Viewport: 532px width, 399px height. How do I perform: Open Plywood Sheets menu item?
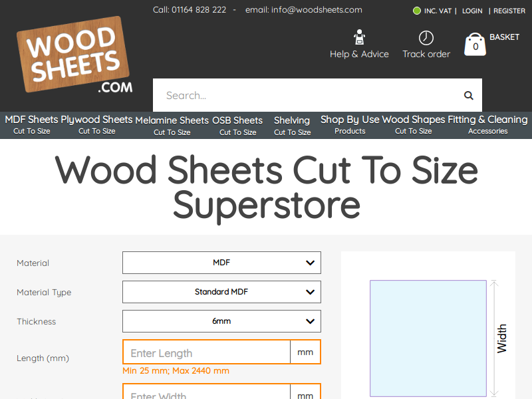[96, 125]
